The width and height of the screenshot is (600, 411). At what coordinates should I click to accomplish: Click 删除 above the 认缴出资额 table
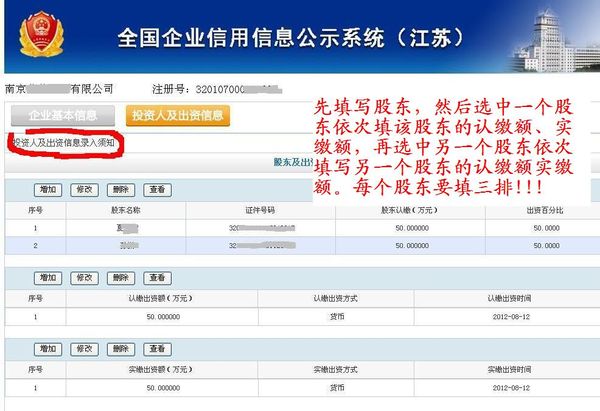pyautogui.click(x=120, y=277)
